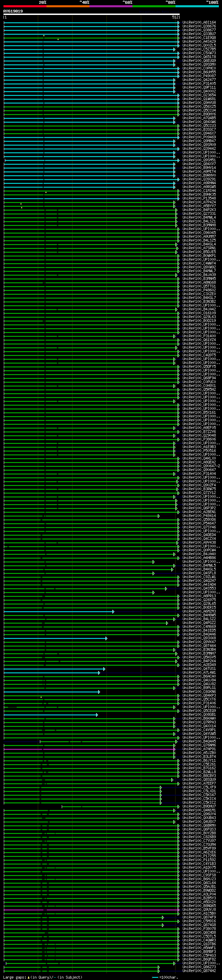Select the UniRef100_Q4TUS1 label
This screenshot has width=222, height=980.
[x=199, y=669]
